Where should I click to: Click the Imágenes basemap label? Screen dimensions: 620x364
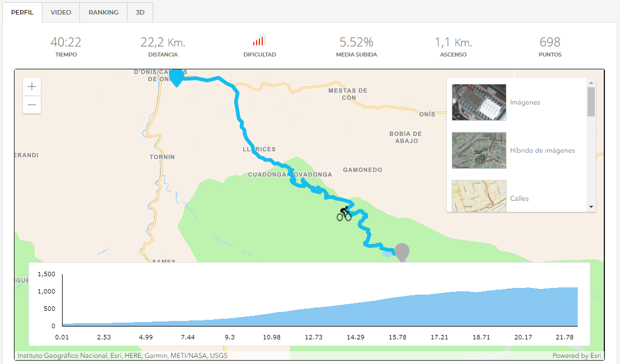525,102
